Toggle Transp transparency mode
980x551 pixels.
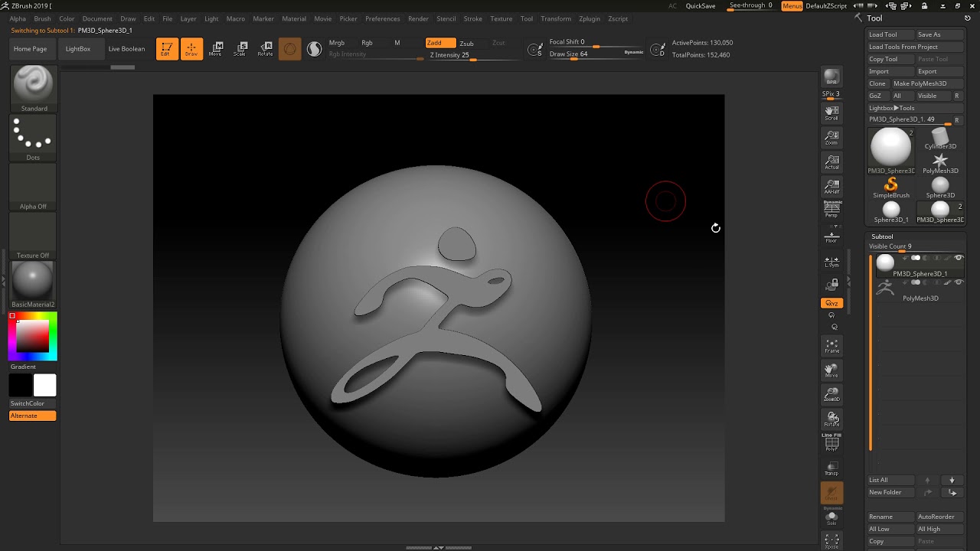coord(831,468)
